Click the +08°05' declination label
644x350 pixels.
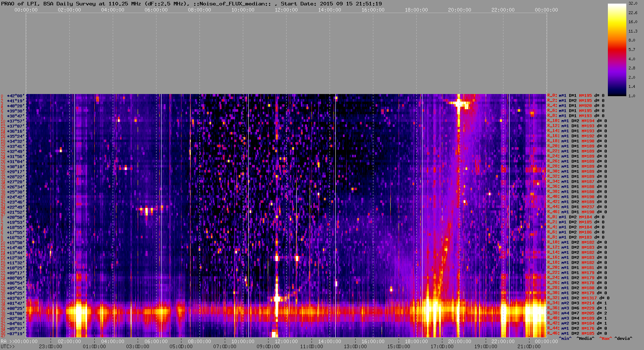pos(16,278)
